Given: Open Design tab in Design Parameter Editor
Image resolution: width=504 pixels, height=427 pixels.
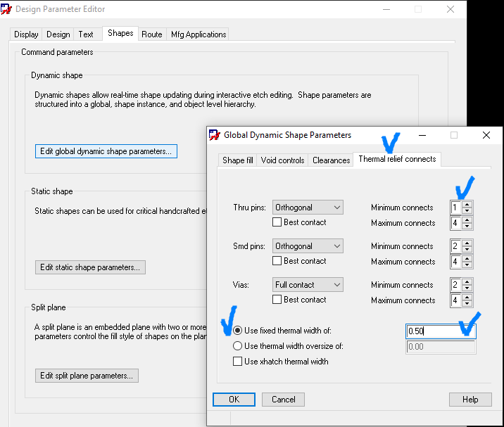Looking at the screenshot, I should point(58,34).
